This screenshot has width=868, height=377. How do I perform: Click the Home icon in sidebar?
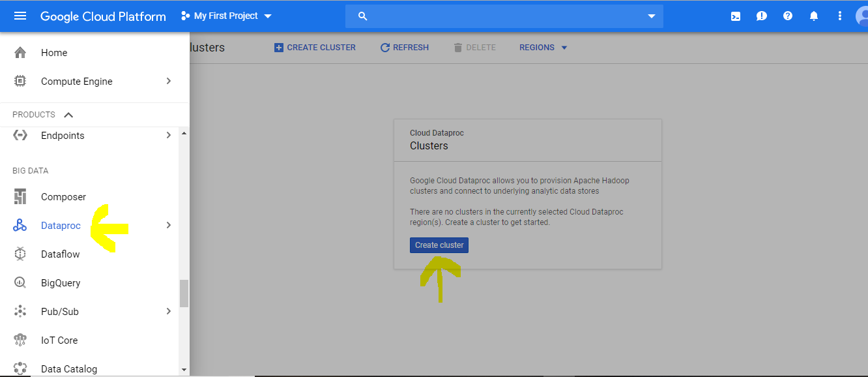click(20, 53)
